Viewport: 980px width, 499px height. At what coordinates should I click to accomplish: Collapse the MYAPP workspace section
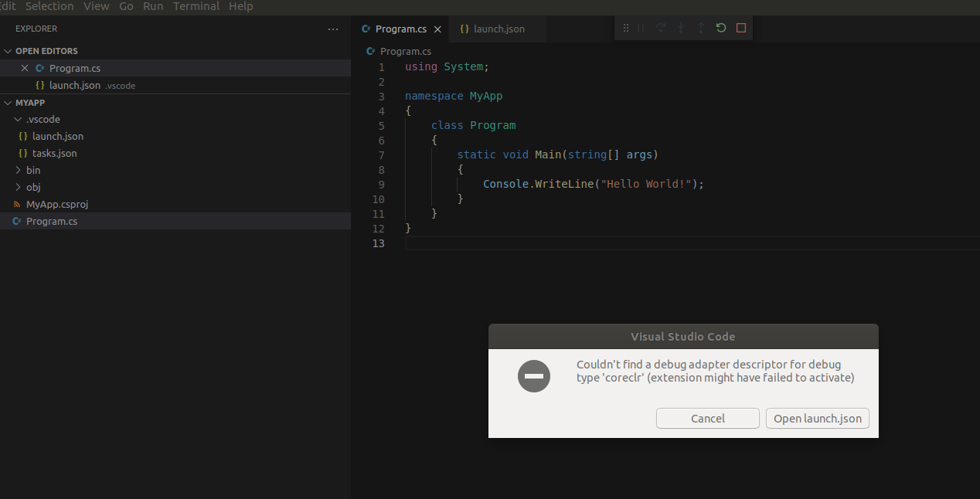coord(8,102)
